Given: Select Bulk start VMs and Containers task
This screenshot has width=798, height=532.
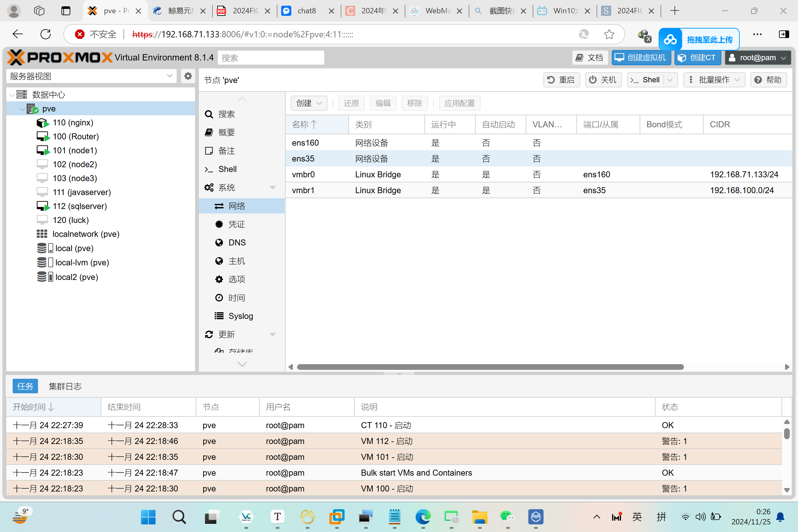Looking at the screenshot, I should 394,472.
